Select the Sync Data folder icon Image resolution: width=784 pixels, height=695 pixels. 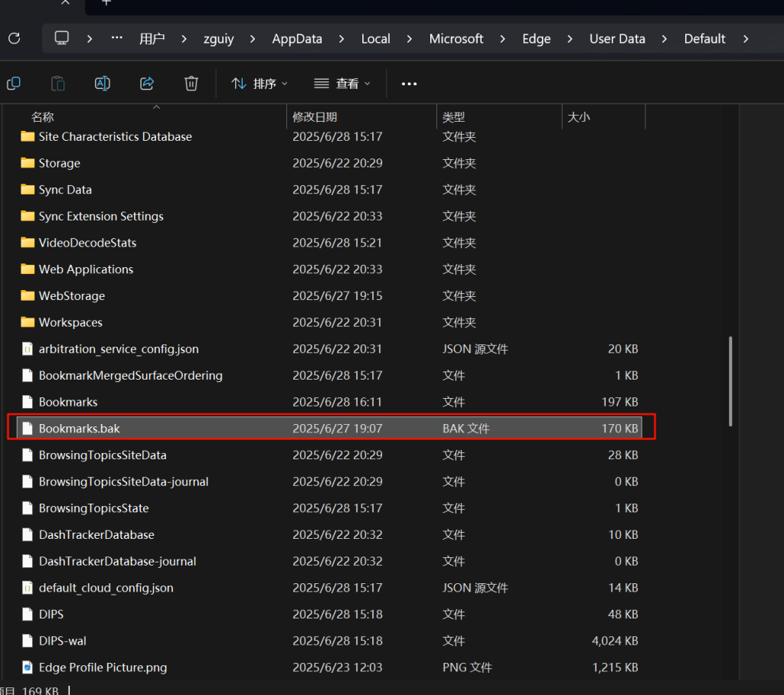coord(28,190)
